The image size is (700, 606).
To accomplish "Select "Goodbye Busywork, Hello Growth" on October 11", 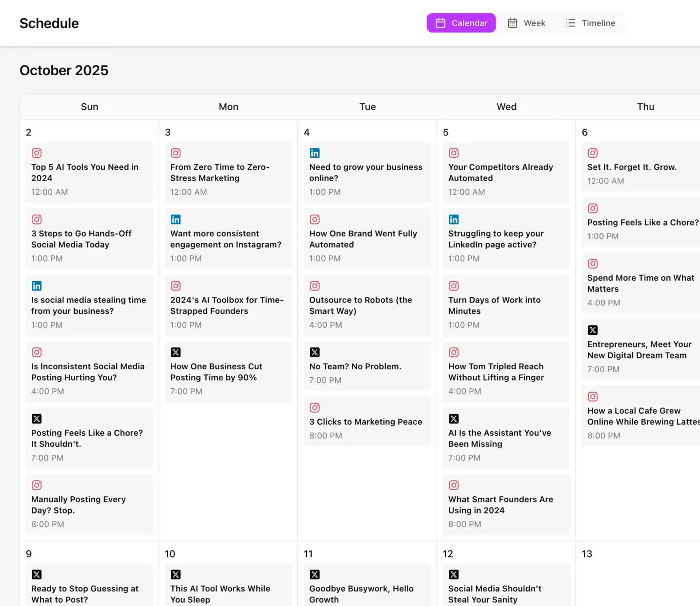I will click(x=367, y=588).
